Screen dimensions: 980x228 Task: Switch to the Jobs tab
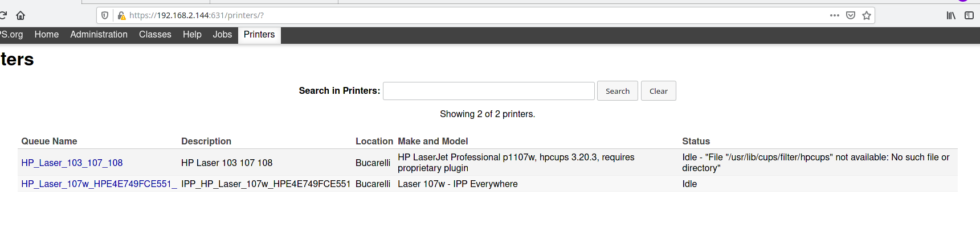click(222, 35)
